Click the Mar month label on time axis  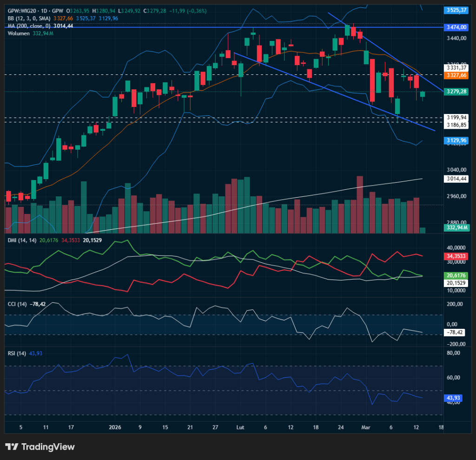365,427
